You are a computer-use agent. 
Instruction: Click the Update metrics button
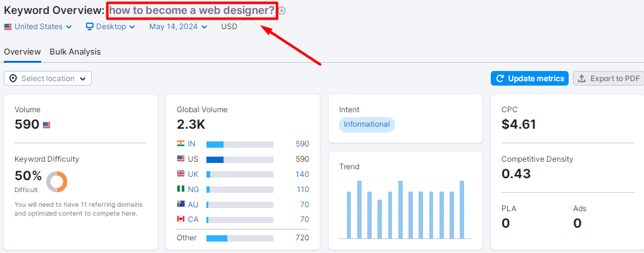[x=529, y=79]
